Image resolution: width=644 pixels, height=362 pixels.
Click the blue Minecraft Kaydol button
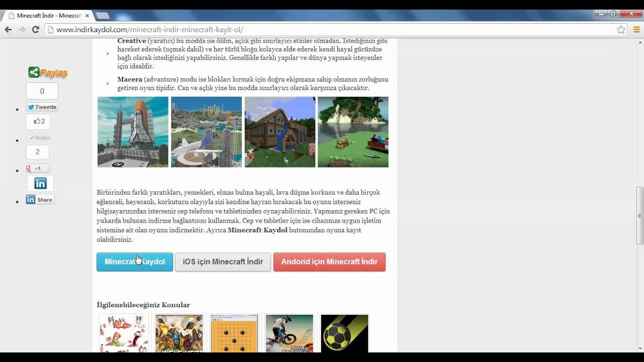[x=135, y=262]
